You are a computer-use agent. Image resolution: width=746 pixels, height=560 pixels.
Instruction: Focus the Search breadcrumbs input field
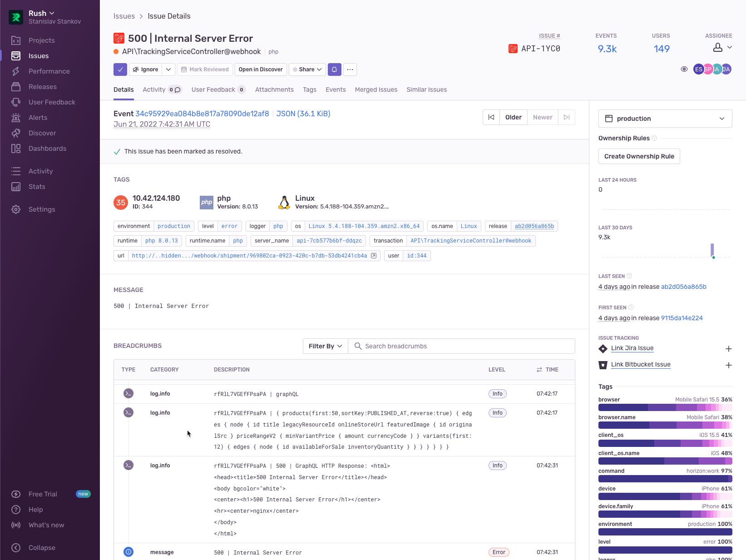pos(463,346)
